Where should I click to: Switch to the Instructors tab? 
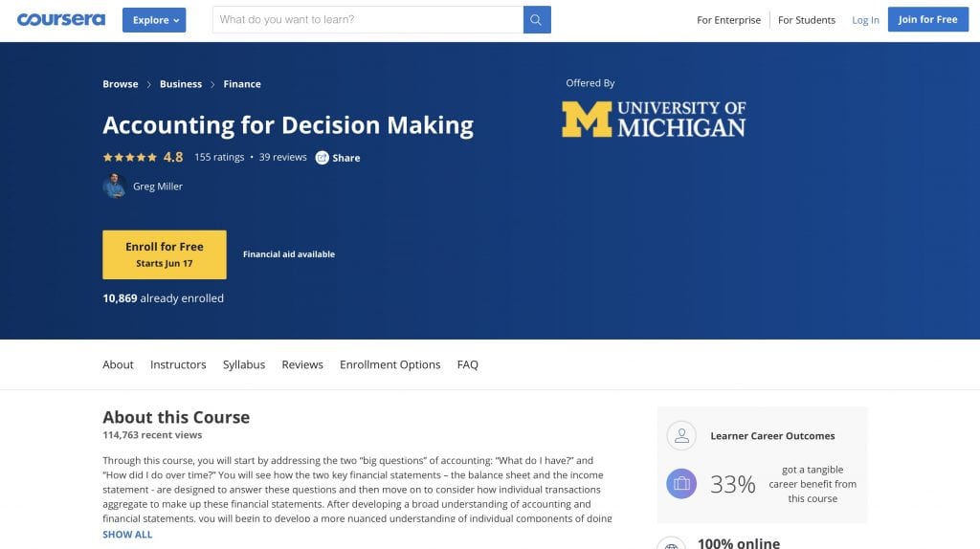[x=177, y=364]
